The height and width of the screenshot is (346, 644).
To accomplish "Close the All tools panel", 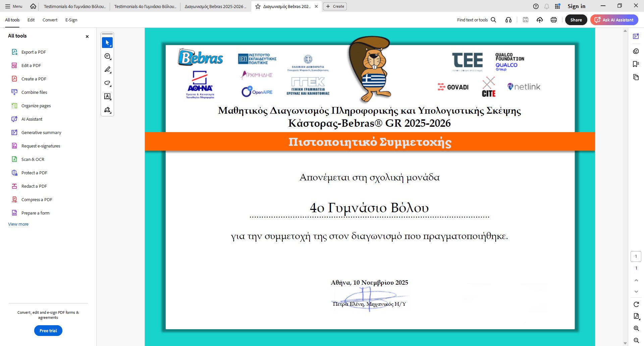I will click(87, 37).
